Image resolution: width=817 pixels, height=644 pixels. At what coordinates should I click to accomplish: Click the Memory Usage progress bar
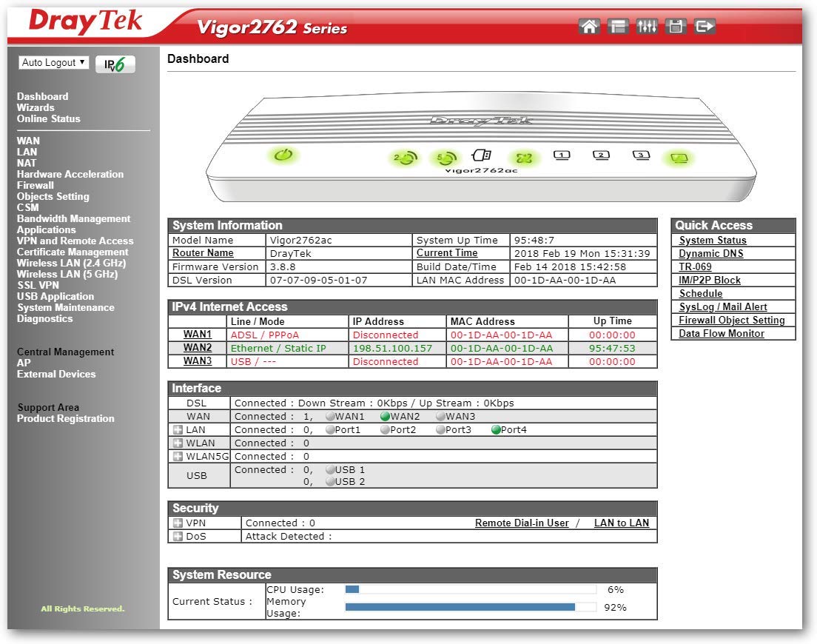tap(471, 607)
